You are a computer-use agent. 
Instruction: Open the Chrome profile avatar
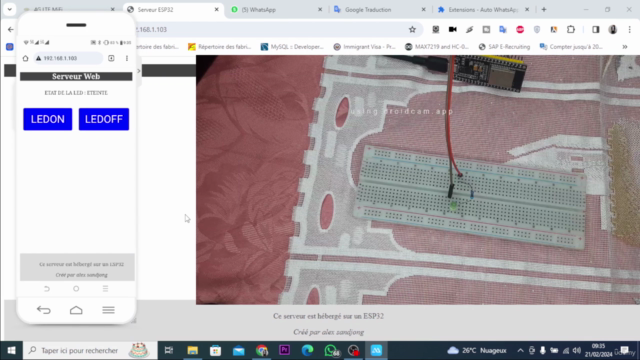coord(613,29)
